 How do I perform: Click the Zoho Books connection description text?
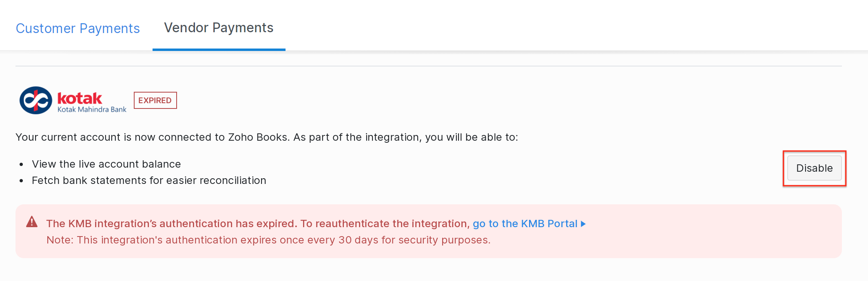[267, 137]
